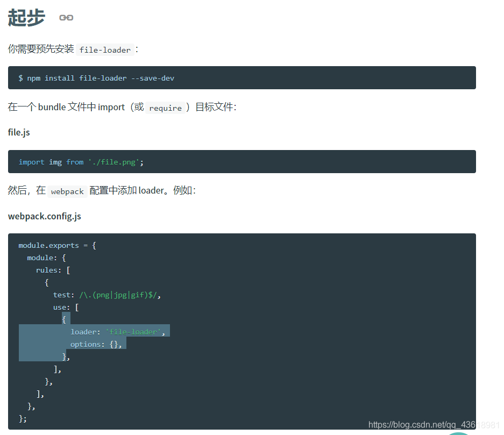
Task: Click the webpack.config.js label
Action: [44, 216]
